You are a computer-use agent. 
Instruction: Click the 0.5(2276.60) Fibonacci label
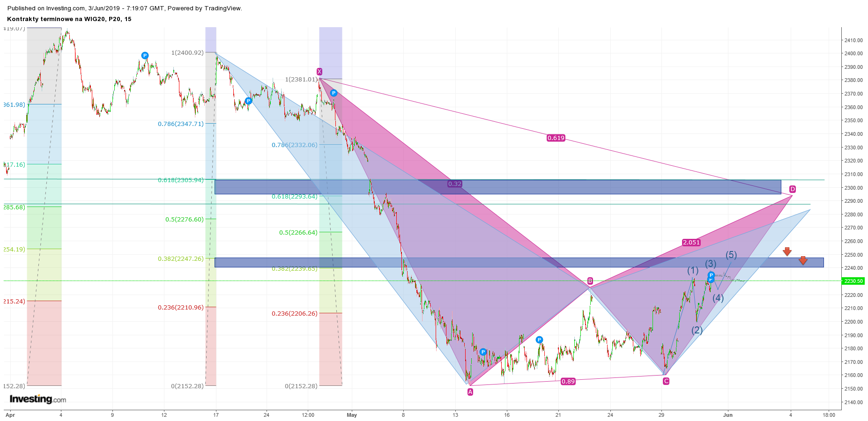[185, 220]
